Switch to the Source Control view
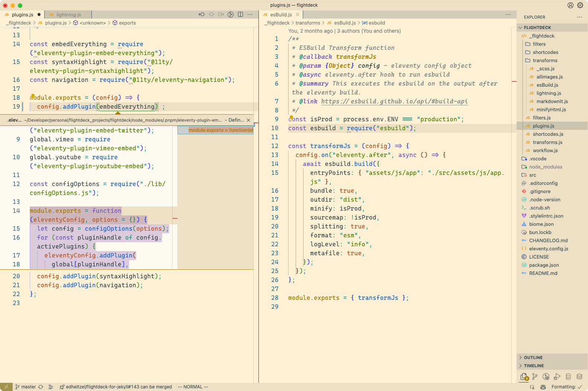The height and width of the screenshot is (391, 588). [535, 376]
